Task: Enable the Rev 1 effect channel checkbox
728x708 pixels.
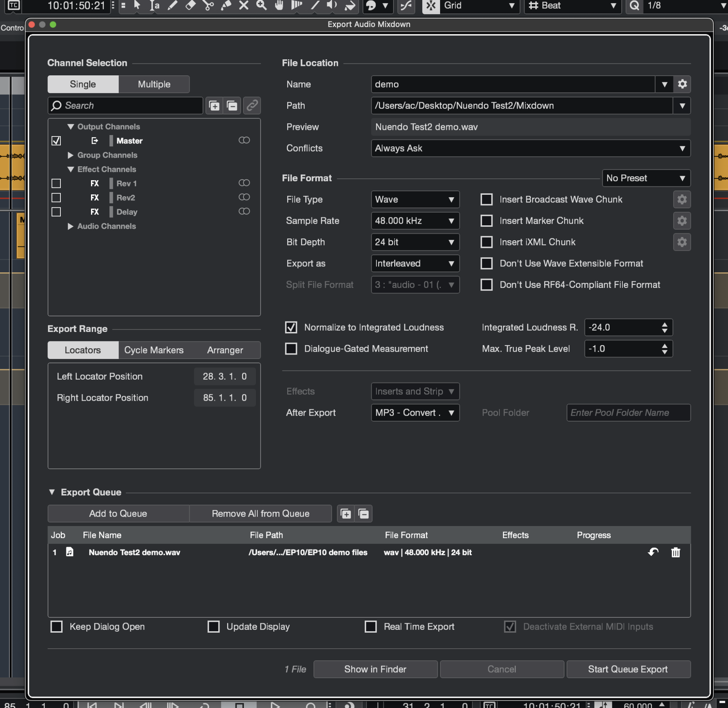Action: click(56, 183)
